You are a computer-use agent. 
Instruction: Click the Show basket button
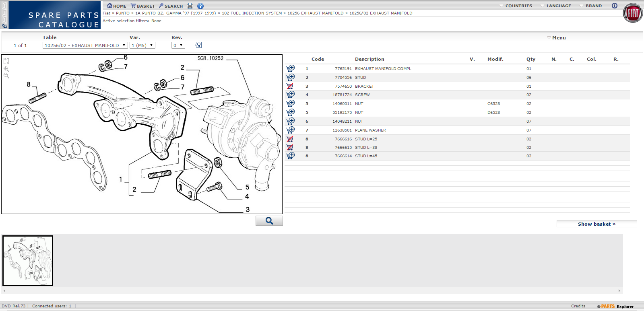pyautogui.click(x=597, y=224)
